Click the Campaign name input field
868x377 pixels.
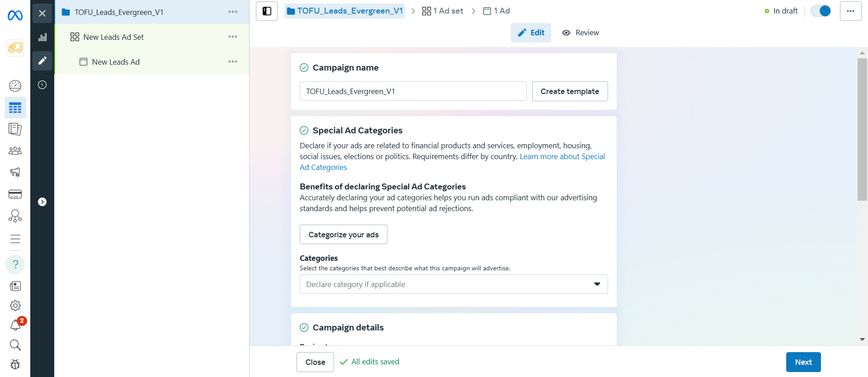pyautogui.click(x=413, y=91)
